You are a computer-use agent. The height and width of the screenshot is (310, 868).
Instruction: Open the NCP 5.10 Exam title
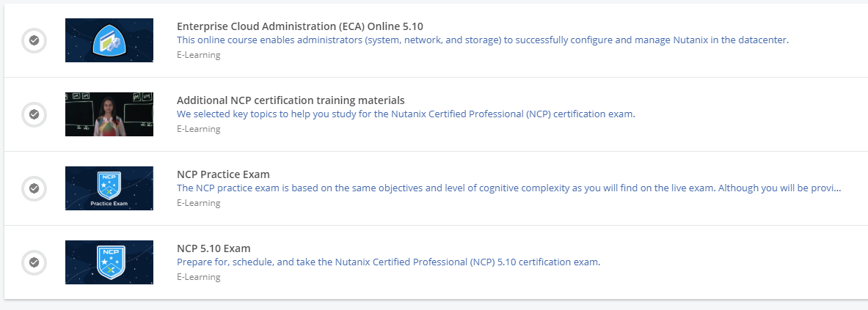pyautogui.click(x=214, y=248)
